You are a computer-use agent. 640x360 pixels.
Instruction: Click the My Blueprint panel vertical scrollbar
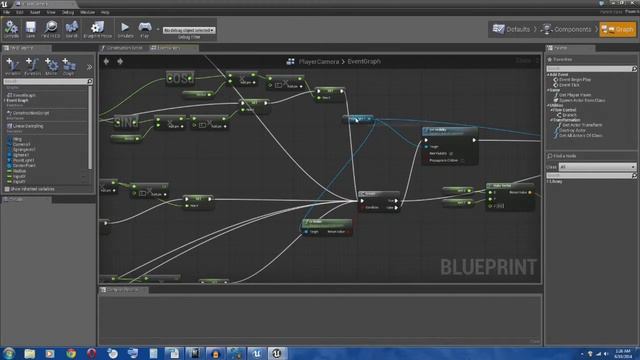91,128
